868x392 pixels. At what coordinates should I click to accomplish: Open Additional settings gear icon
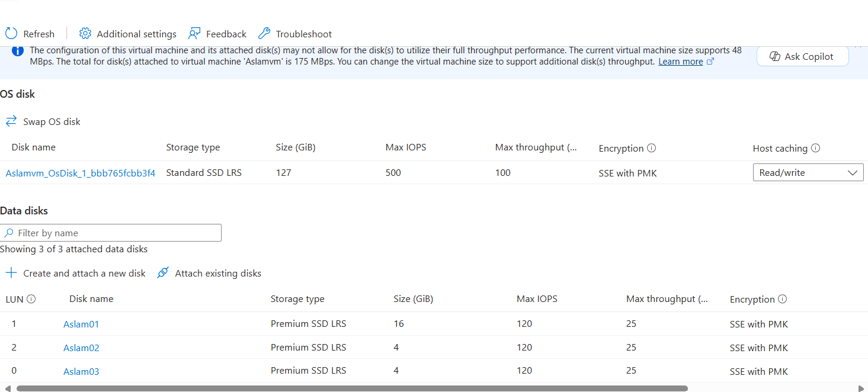(x=85, y=34)
